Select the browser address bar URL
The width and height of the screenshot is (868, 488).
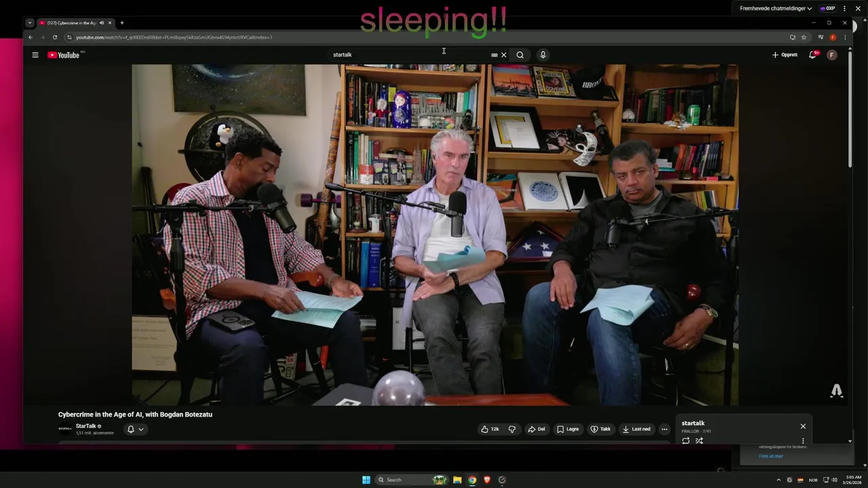coord(174,37)
